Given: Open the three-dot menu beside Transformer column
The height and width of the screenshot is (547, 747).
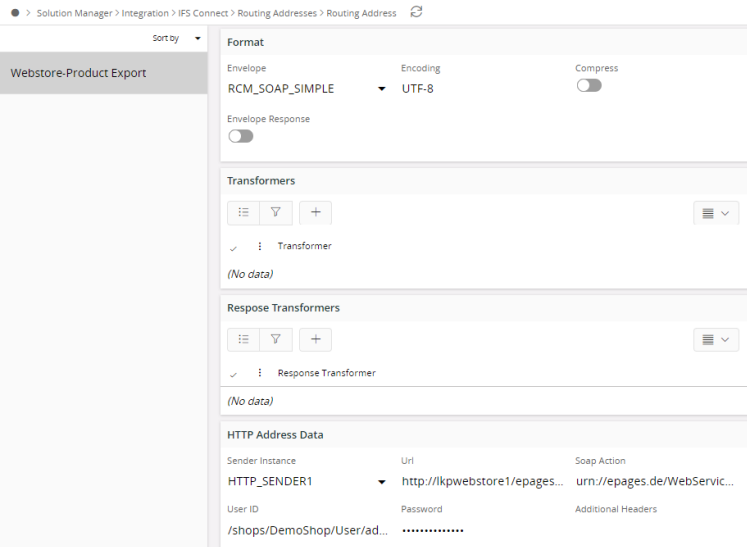Looking at the screenshot, I should pyautogui.click(x=260, y=246).
